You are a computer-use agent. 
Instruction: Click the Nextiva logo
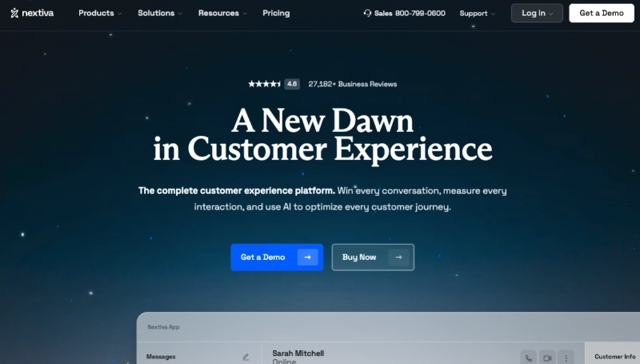pyautogui.click(x=32, y=13)
